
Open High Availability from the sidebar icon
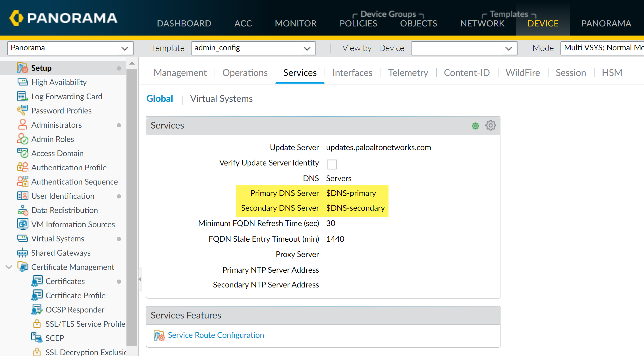point(22,82)
